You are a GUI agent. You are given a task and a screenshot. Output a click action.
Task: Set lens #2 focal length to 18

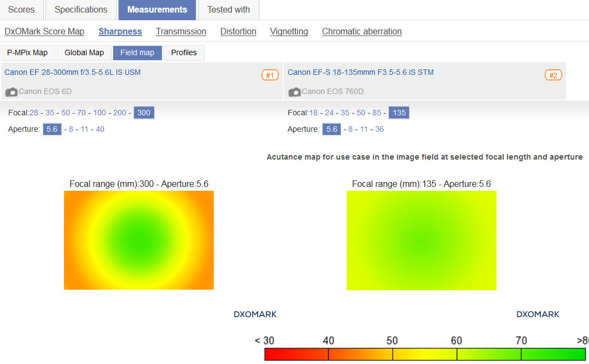pyautogui.click(x=313, y=113)
